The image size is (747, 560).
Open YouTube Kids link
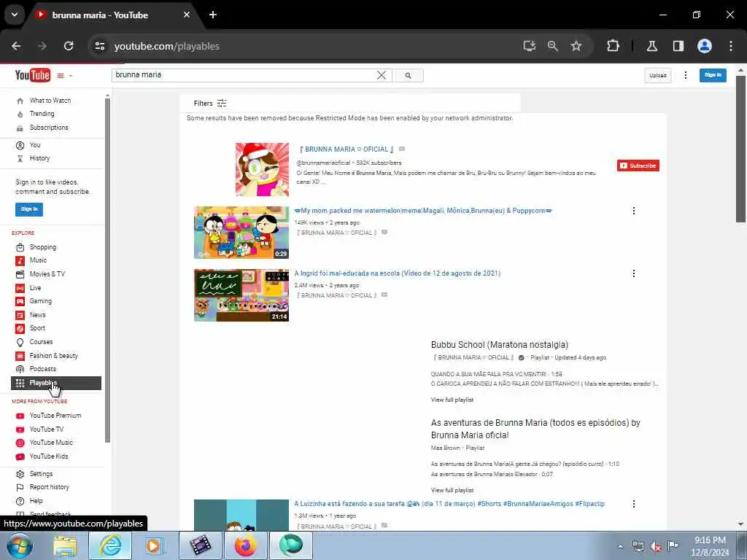click(x=49, y=456)
